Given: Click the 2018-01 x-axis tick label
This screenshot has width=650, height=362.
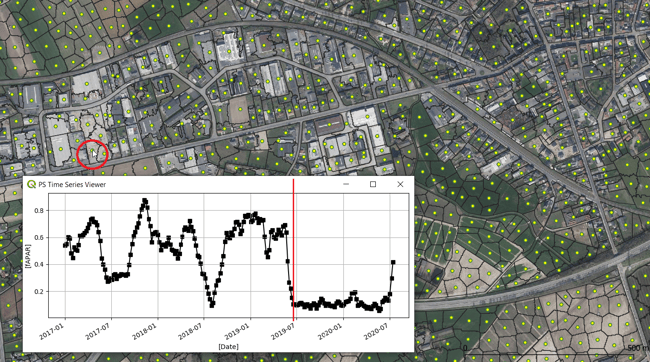Looking at the screenshot, I should click(143, 333).
